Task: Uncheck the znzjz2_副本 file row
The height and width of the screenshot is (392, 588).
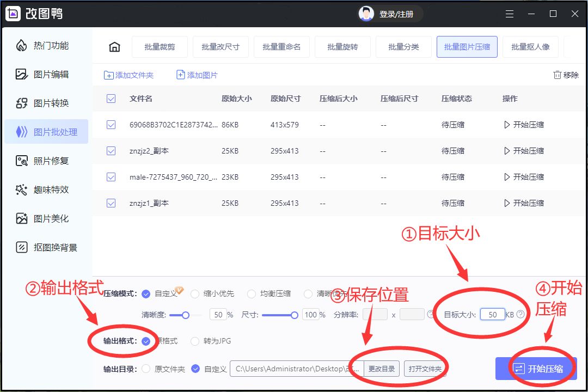Action: point(111,150)
